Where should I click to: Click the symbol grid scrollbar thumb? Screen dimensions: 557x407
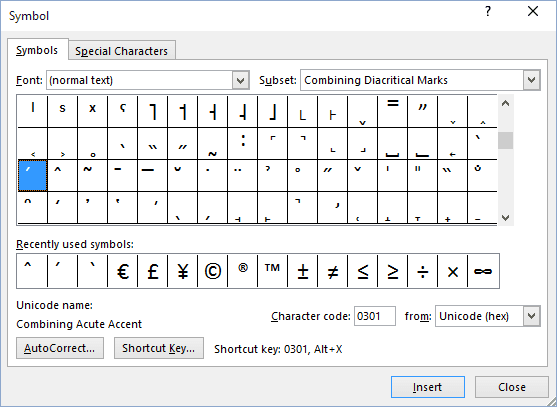505,141
